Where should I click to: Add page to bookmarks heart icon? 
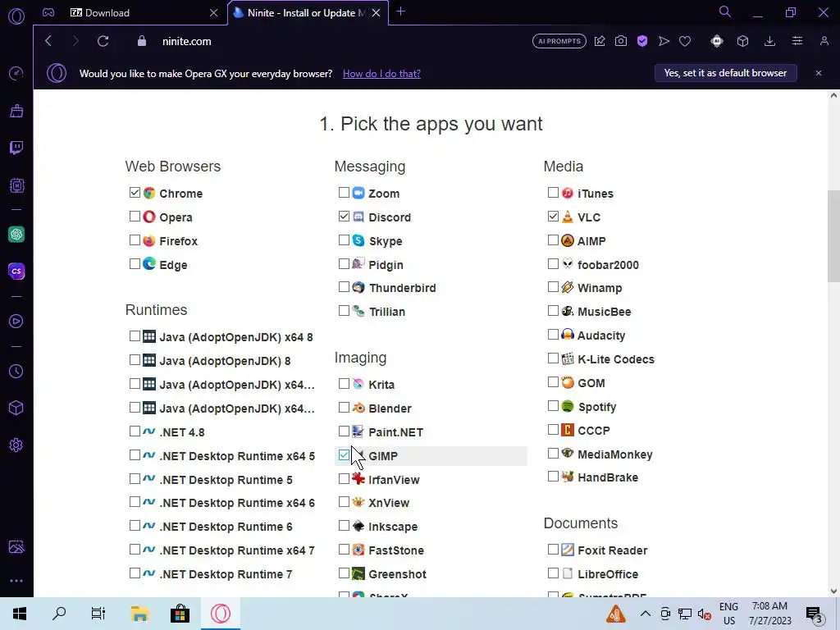point(685,41)
